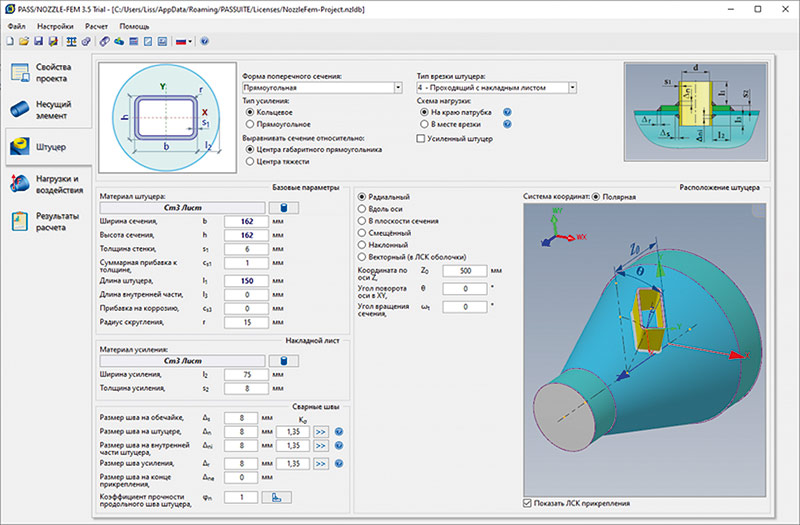Open the Настройки menu
Viewport: 800px width, 525px height.
pos(55,26)
